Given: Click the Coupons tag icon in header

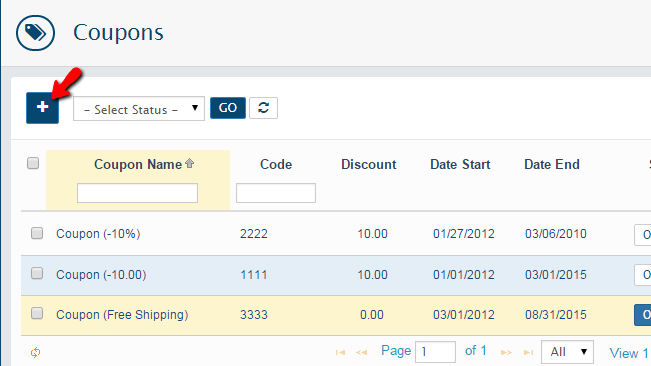Looking at the screenshot, I should click(35, 33).
